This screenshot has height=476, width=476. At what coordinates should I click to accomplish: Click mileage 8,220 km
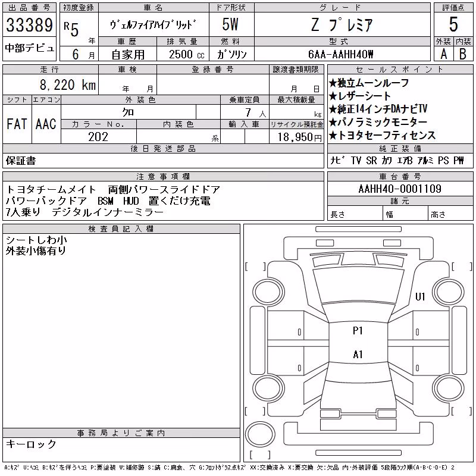click(68, 84)
